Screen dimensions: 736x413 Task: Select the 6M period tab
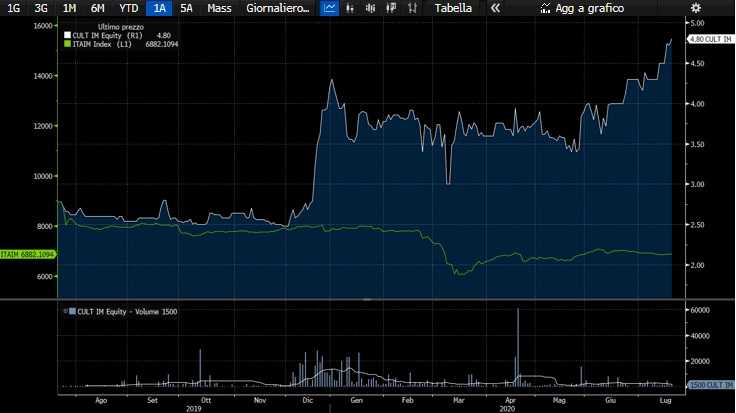pos(97,8)
